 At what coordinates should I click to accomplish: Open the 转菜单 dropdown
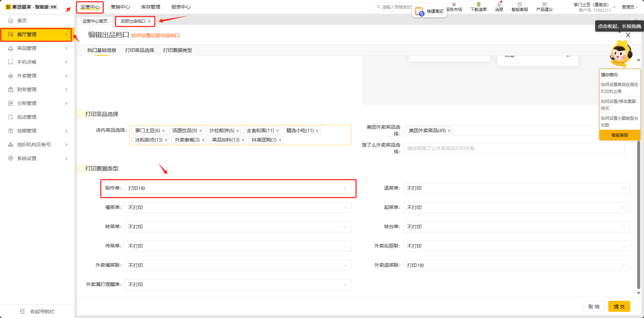[x=238, y=227]
